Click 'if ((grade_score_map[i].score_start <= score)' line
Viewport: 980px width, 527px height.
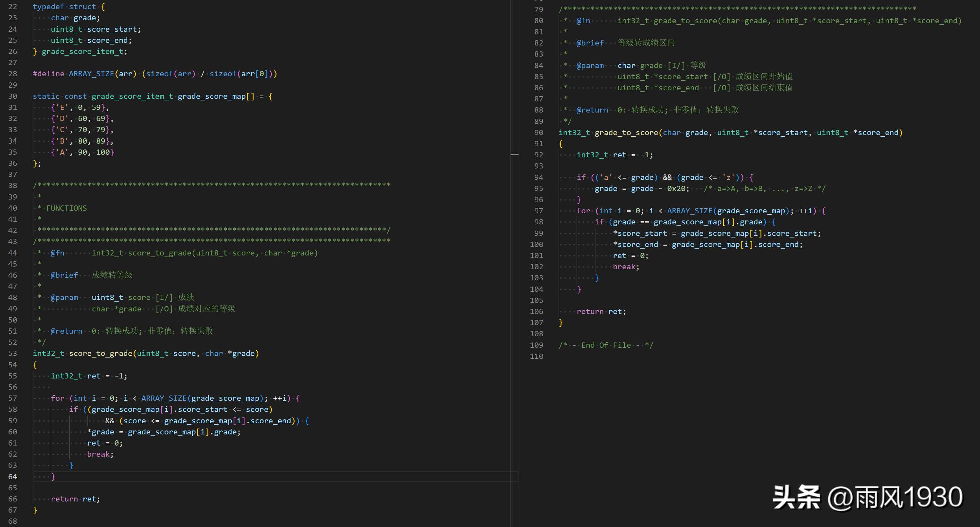[x=171, y=410]
